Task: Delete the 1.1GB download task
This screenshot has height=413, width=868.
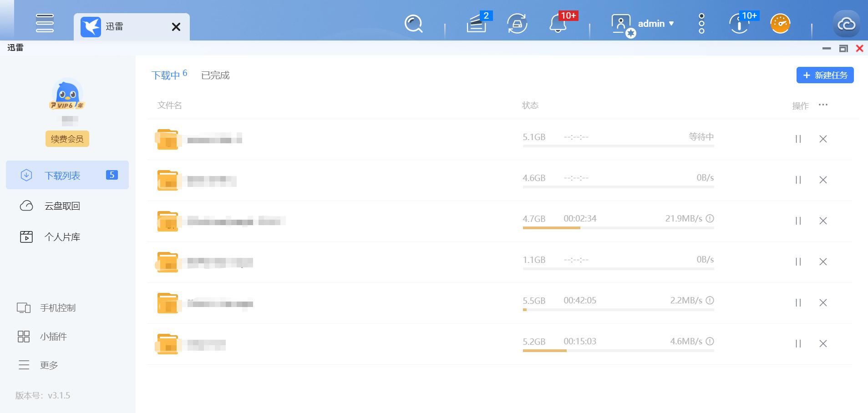Action: [x=823, y=262]
